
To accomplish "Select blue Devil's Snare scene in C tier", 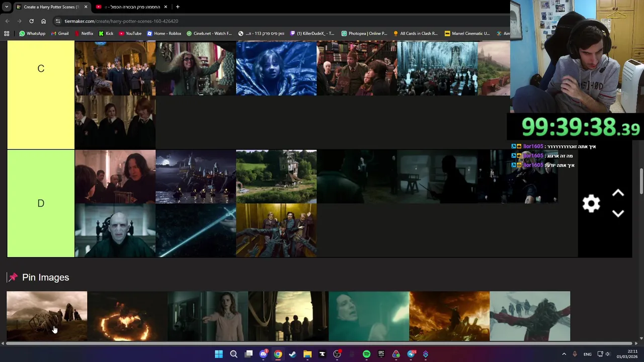I will pyautogui.click(x=276, y=68).
